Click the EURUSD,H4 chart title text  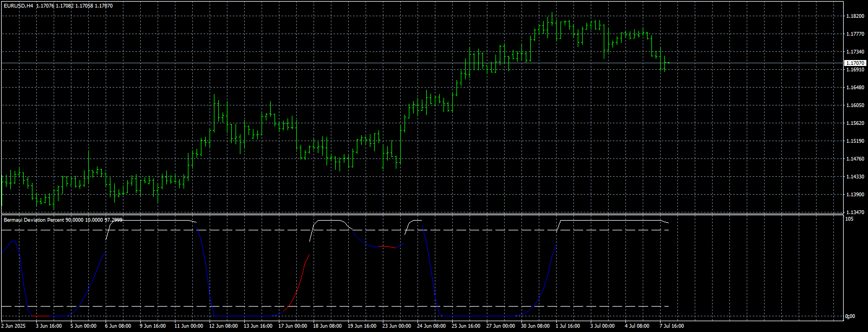click(x=18, y=5)
